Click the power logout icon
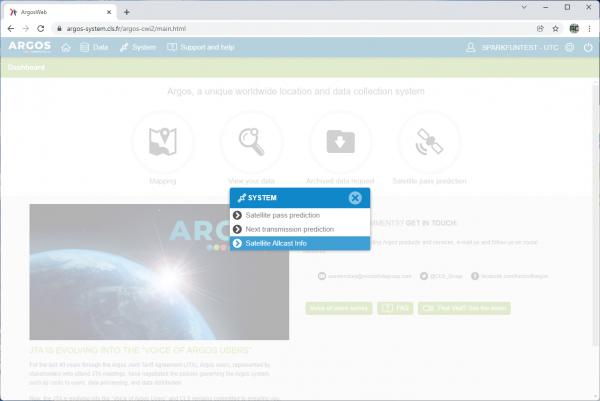Image resolution: width=600 pixels, height=401 pixels. point(588,47)
